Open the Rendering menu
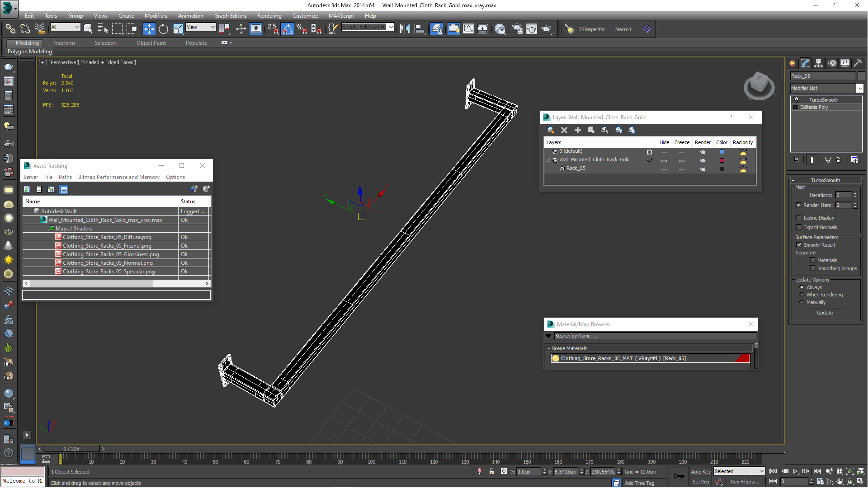Viewport: 868px width, 488px height. coord(269,15)
